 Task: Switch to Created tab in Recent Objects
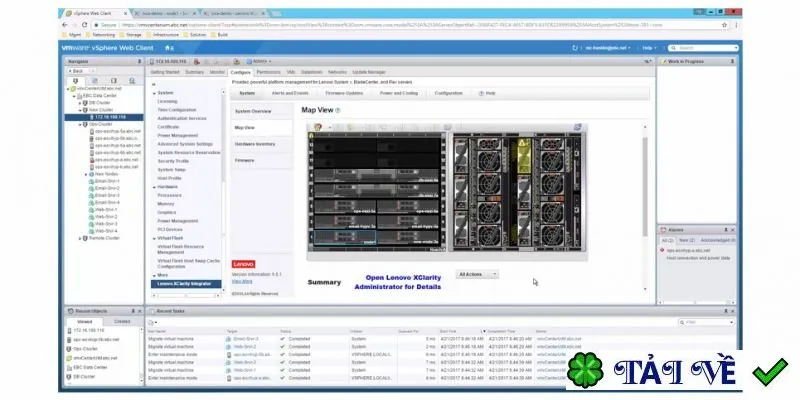(122, 322)
